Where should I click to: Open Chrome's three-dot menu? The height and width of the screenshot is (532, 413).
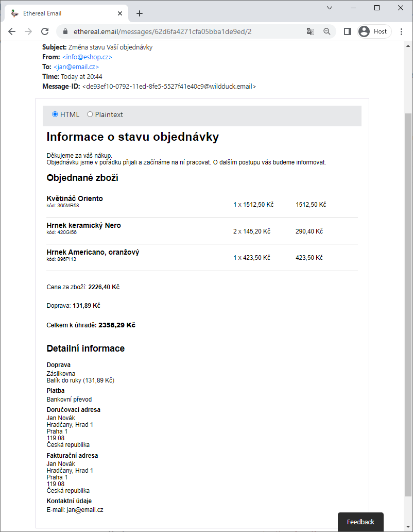402,31
